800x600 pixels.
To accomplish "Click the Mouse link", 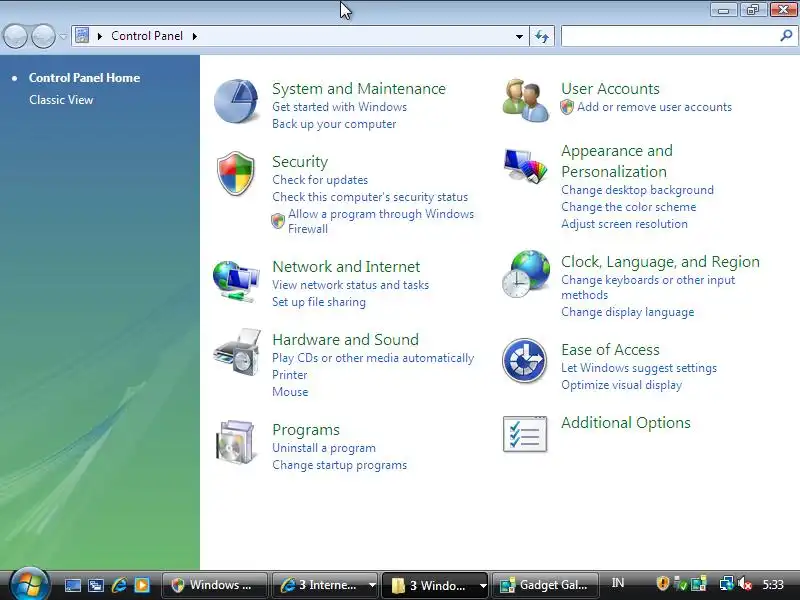I will [290, 392].
